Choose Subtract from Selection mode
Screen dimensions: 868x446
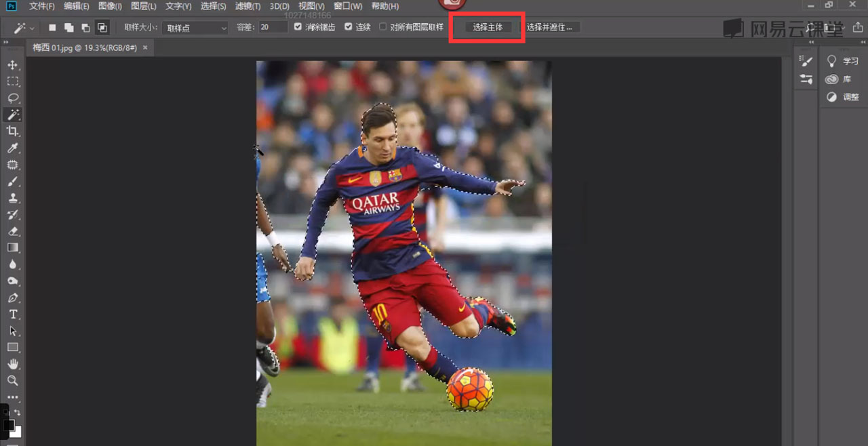tap(85, 28)
